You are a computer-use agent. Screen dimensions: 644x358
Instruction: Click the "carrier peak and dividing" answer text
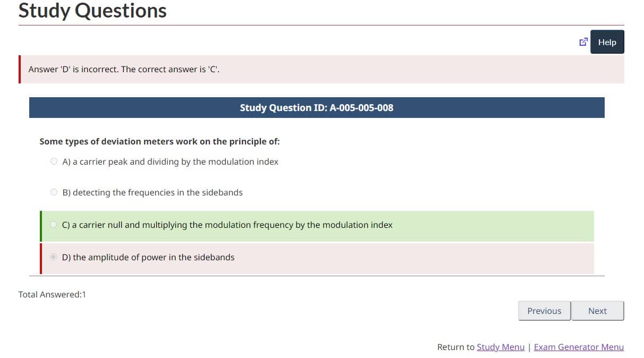click(x=171, y=161)
